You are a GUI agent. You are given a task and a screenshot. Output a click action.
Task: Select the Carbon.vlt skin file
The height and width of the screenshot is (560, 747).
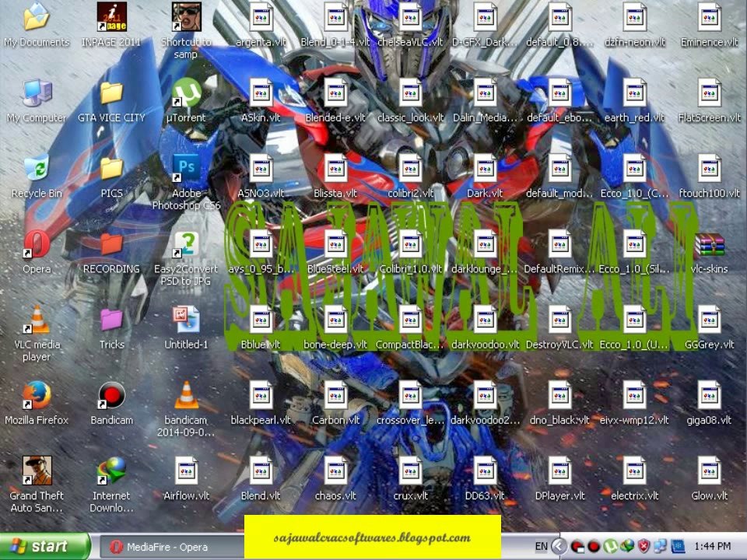tap(336, 395)
